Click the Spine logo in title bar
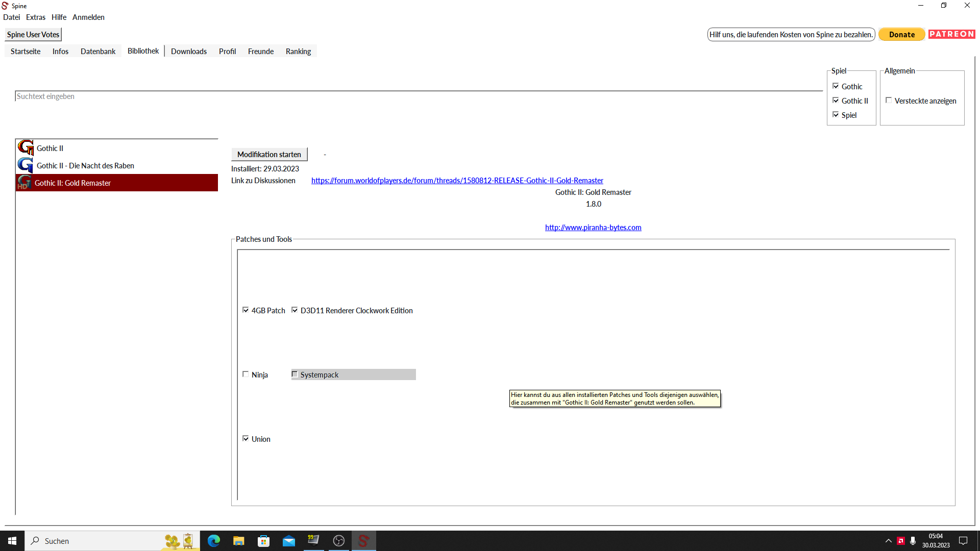The width and height of the screenshot is (980, 551). click(5, 6)
